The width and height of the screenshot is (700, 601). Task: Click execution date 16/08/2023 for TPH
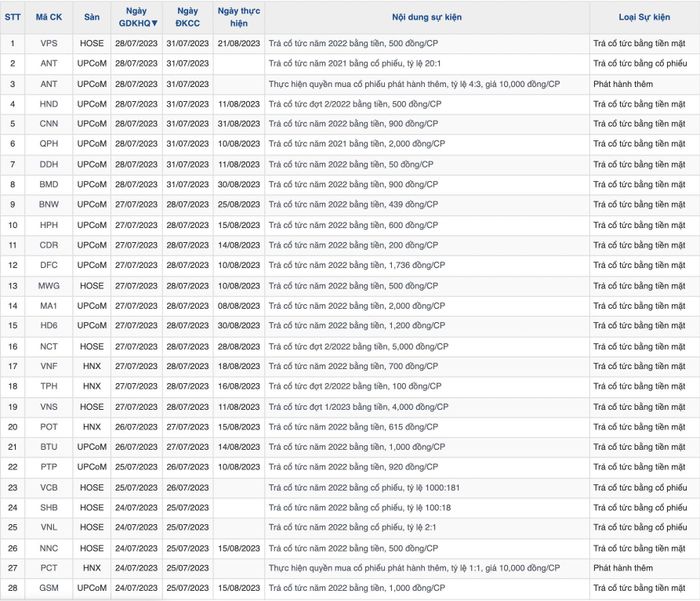pos(239,386)
